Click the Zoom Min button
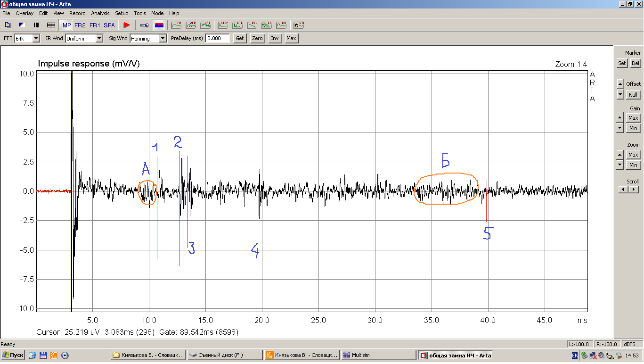 (x=633, y=165)
